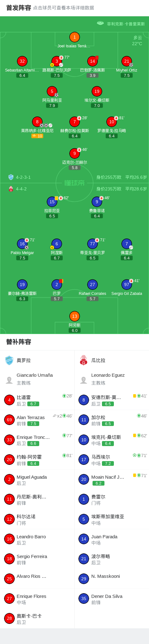Image resolution: width=149 pixels, height=644 pixels.
Task: Open substitute 17 马西埃尔 details
Action: [112, 460]
